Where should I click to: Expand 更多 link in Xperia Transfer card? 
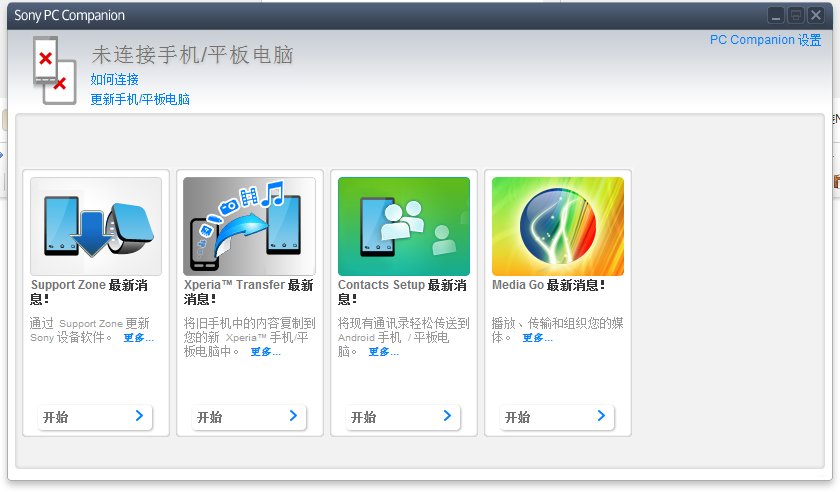pyautogui.click(x=265, y=352)
